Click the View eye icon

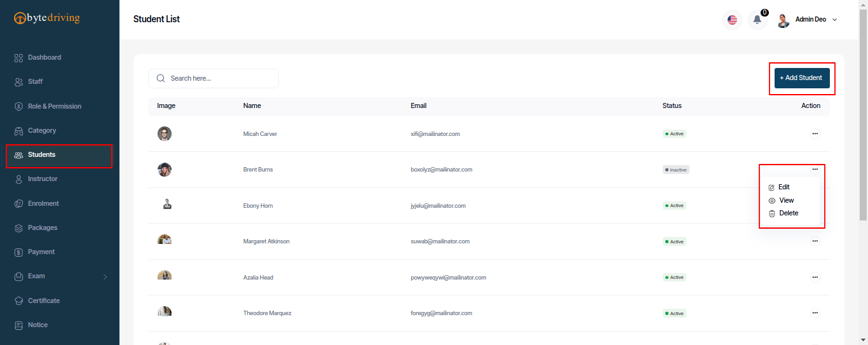click(772, 201)
